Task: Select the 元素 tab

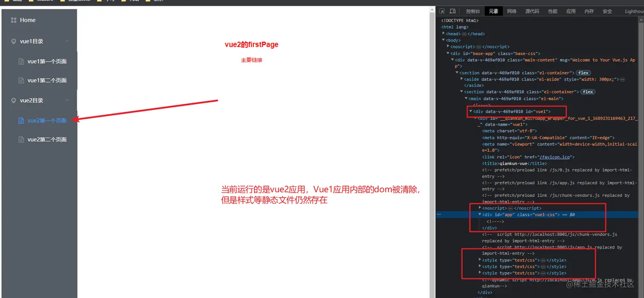Action: click(x=494, y=11)
